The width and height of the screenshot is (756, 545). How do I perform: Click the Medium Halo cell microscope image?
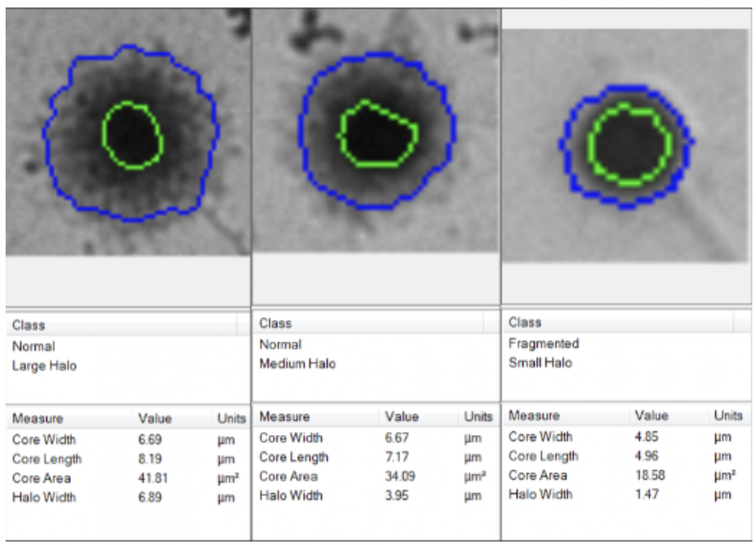coord(376,131)
